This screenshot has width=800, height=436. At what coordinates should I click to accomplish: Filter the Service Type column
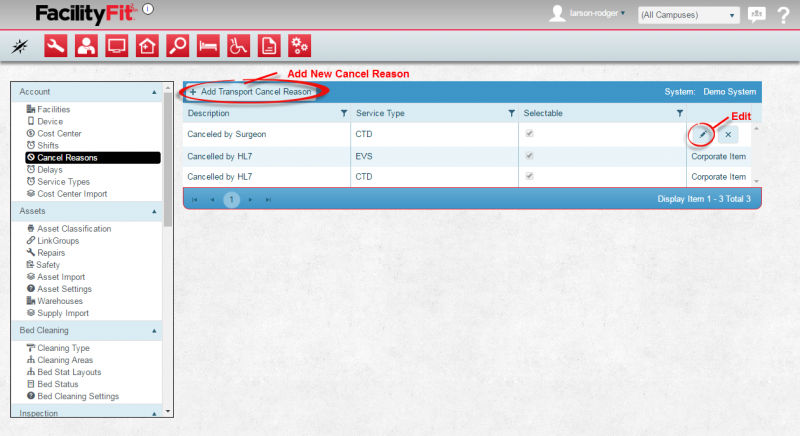click(x=511, y=113)
